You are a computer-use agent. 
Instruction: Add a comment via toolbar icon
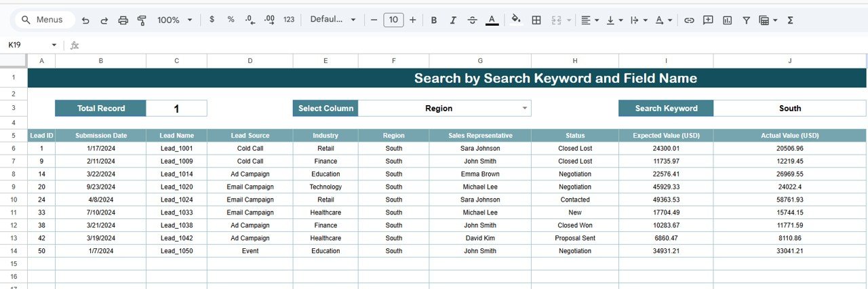point(708,20)
